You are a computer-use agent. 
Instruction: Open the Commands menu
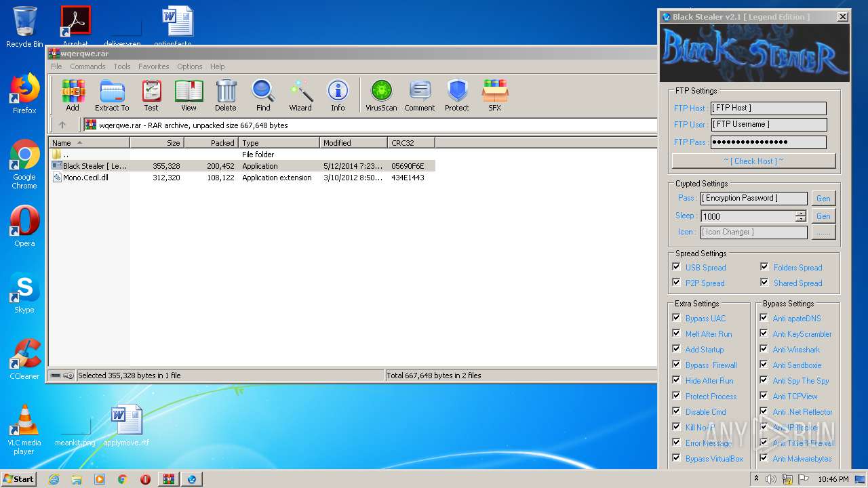tap(87, 66)
